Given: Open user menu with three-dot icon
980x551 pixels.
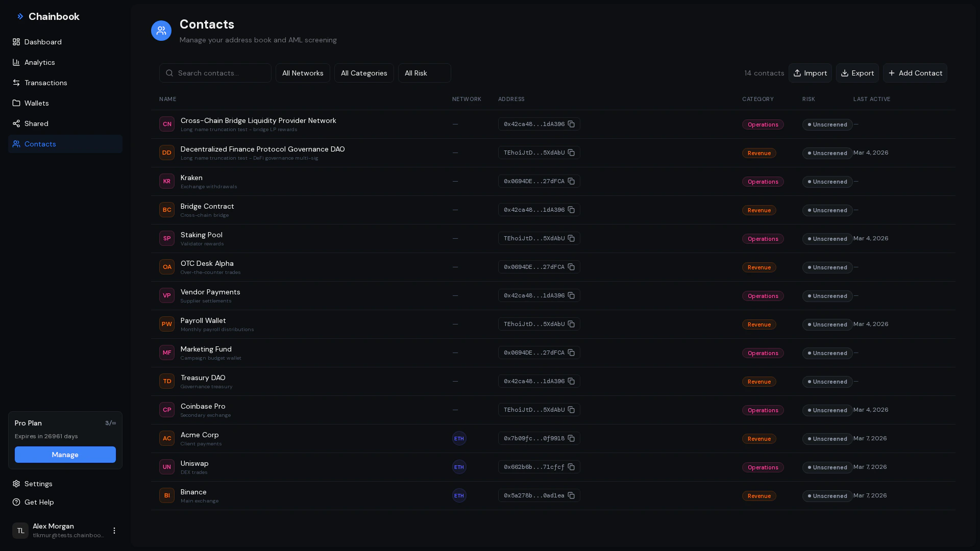Looking at the screenshot, I should [114, 531].
